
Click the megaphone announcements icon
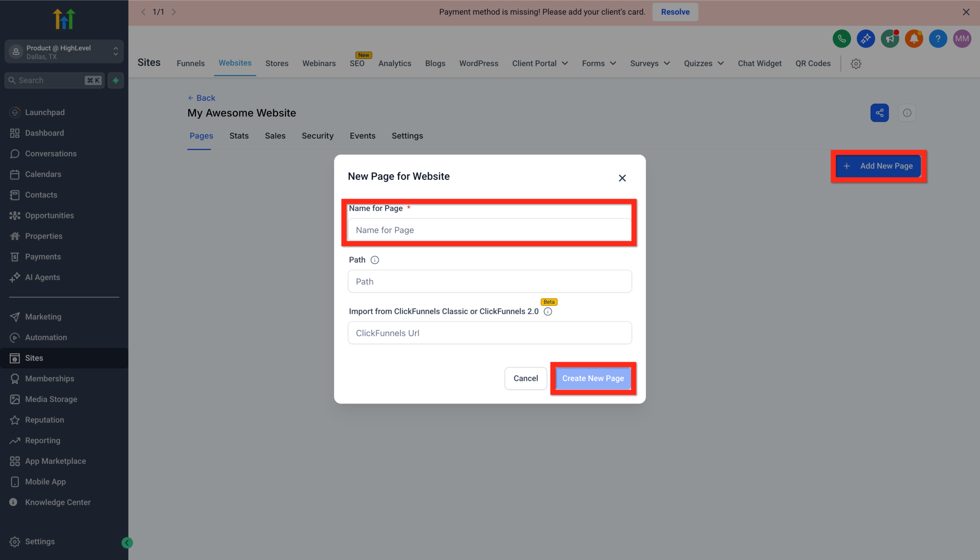tap(890, 39)
